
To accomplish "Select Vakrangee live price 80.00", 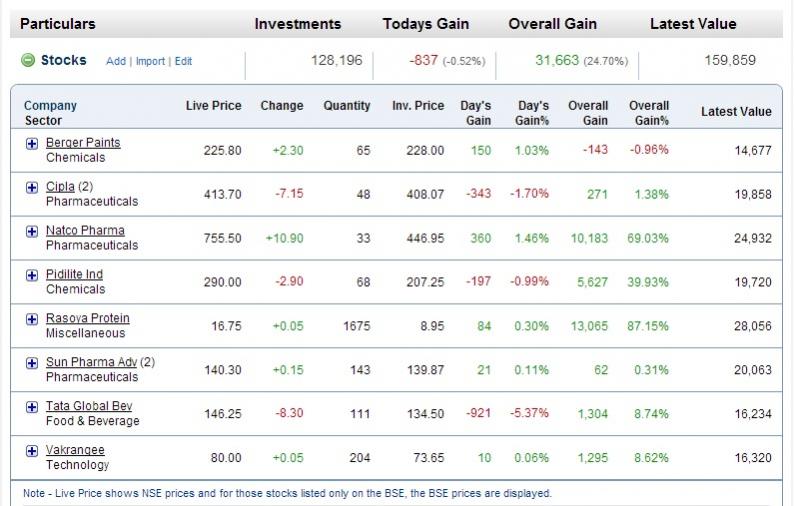I will [226, 458].
